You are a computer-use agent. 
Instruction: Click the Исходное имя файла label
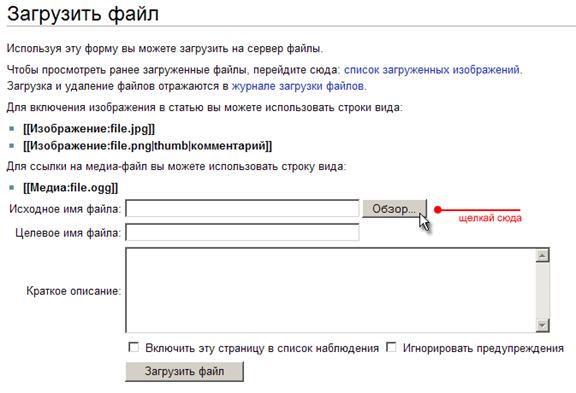[x=65, y=209]
